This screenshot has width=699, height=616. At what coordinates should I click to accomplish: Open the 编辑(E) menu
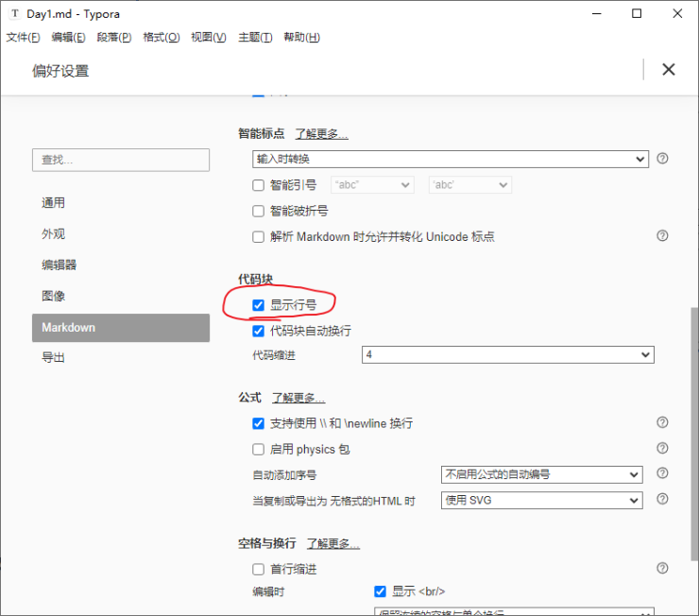coord(68,38)
